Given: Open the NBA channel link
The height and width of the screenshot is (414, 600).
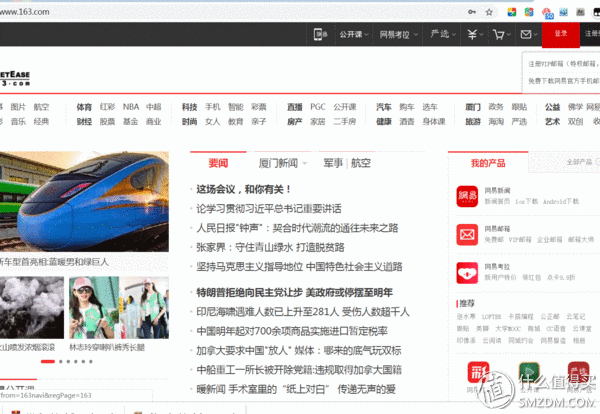Looking at the screenshot, I should (131, 107).
